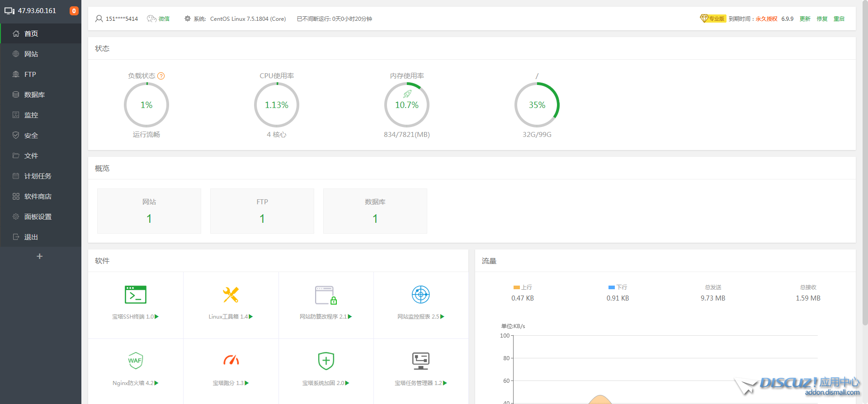Click the 更新 link in header
868x404 pixels.
coord(805,19)
